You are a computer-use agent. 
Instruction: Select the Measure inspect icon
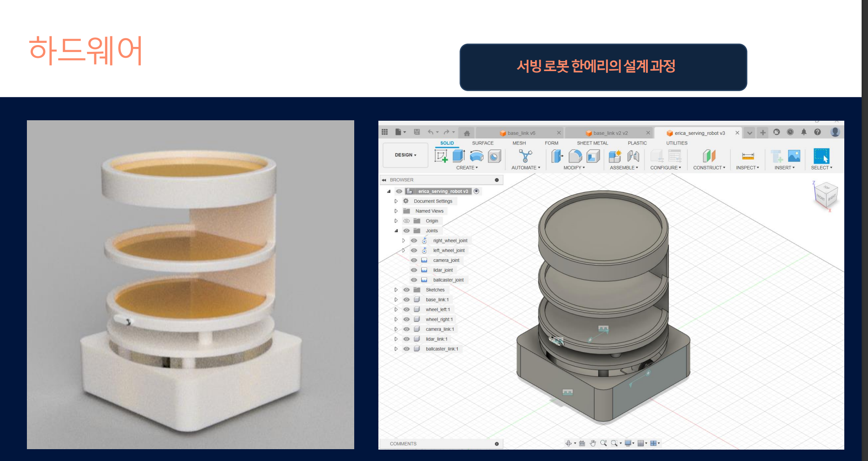pyautogui.click(x=748, y=156)
